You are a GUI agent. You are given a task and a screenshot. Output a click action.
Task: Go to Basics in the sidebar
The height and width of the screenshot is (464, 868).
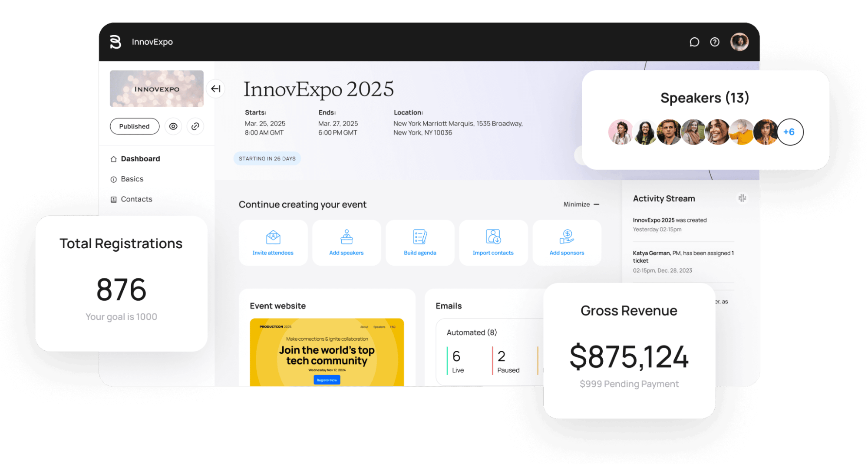(132, 179)
